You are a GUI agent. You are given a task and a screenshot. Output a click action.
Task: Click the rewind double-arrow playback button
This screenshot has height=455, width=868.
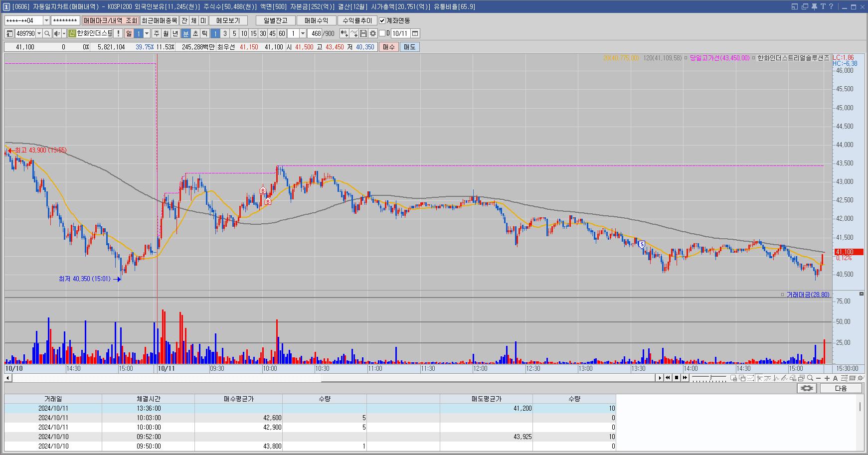tap(668, 378)
